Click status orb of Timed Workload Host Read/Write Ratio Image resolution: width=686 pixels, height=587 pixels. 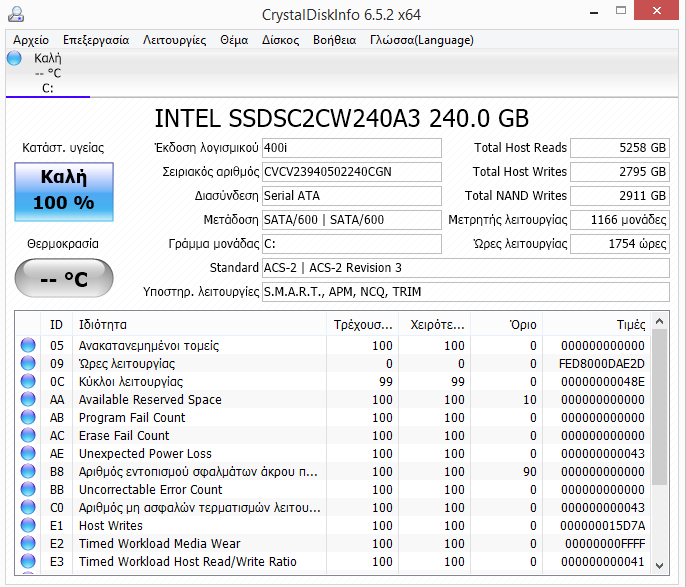pyautogui.click(x=28, y=561)
